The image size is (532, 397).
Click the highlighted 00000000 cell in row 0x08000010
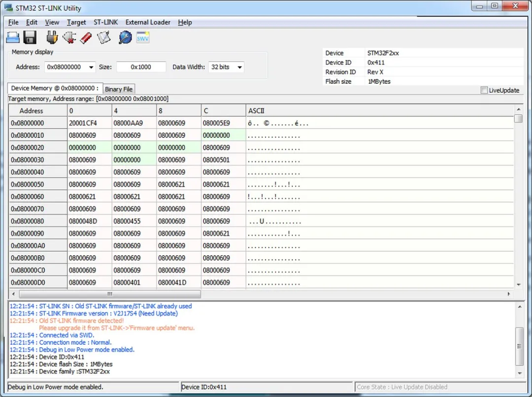click(x=223, y=135)
